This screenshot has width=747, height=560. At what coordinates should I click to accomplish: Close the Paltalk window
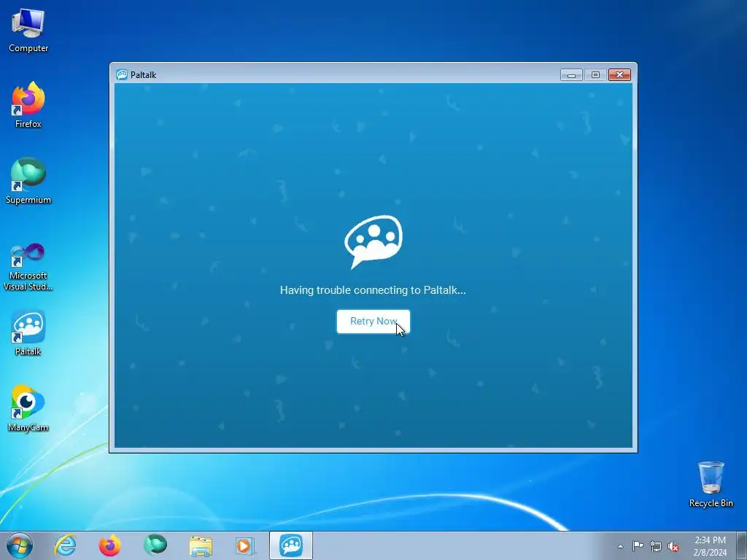click(x=619, y=75)
